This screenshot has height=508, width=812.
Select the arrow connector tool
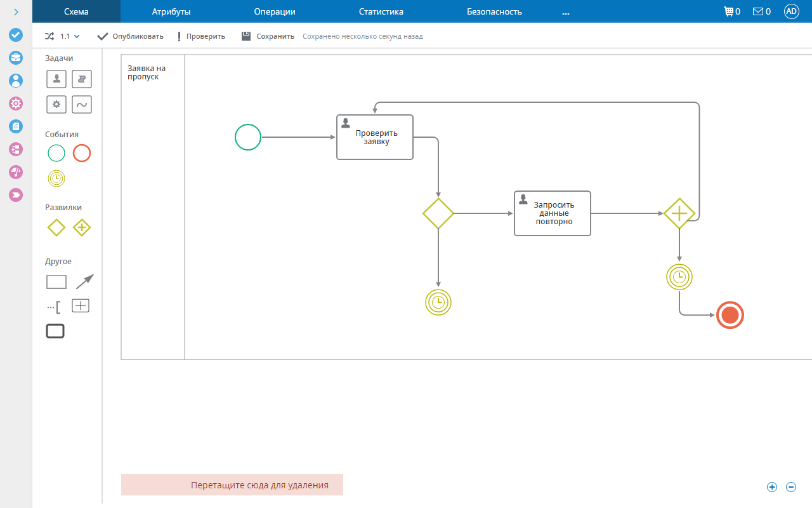84,281
